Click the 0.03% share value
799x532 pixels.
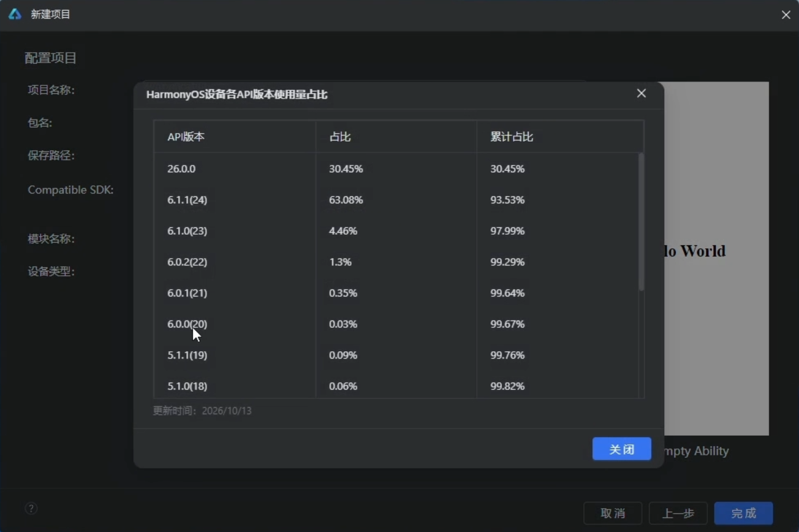pos(343,324)
